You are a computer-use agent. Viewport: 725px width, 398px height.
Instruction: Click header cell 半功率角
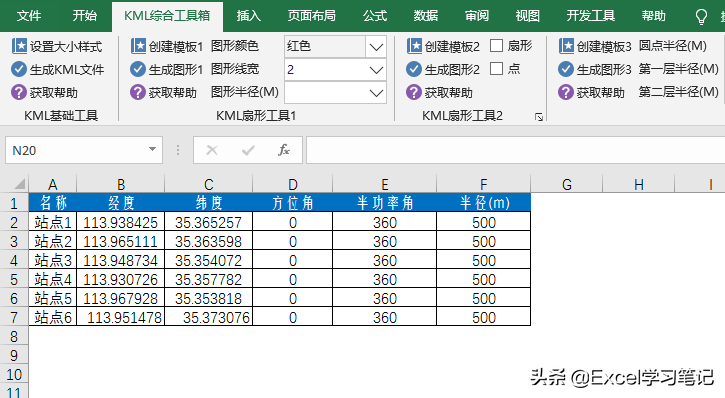[x=385, y=203]
